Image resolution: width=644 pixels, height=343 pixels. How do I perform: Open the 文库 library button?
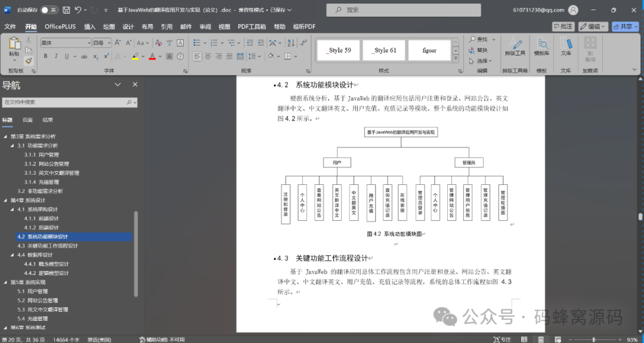(566, 47)
